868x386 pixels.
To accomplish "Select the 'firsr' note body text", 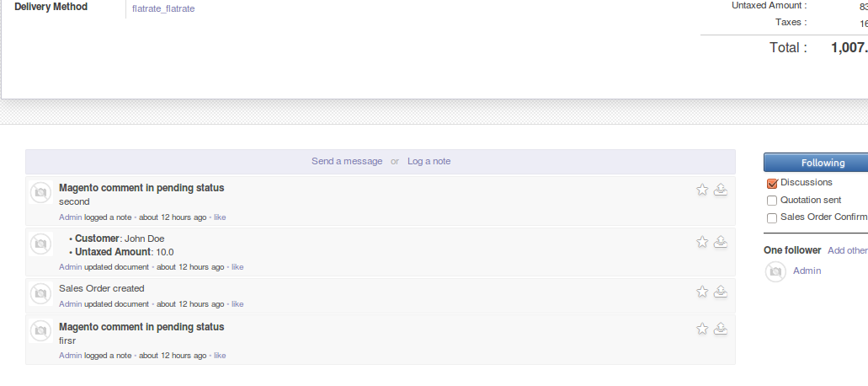I will [x=67, y=340].
